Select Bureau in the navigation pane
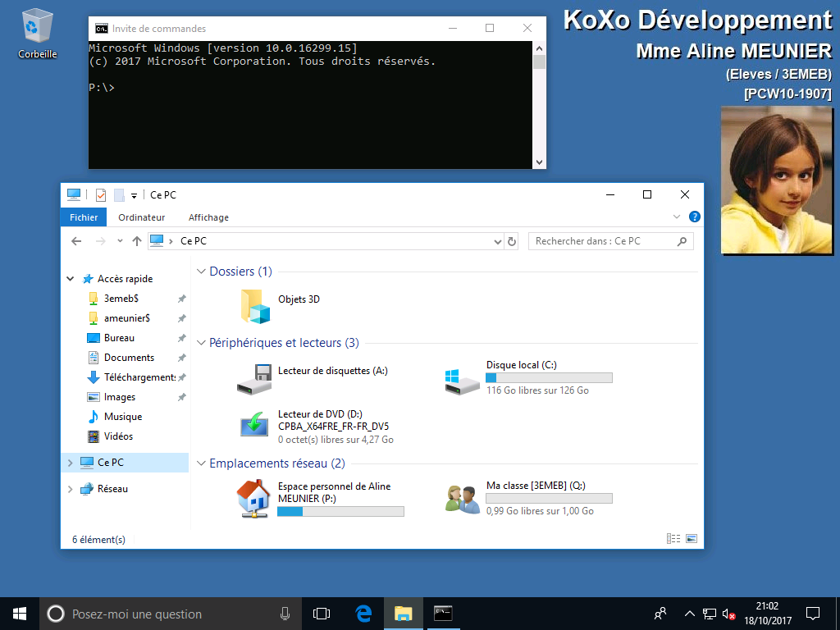This screenshot has width=840, height=630. point(119,338)
